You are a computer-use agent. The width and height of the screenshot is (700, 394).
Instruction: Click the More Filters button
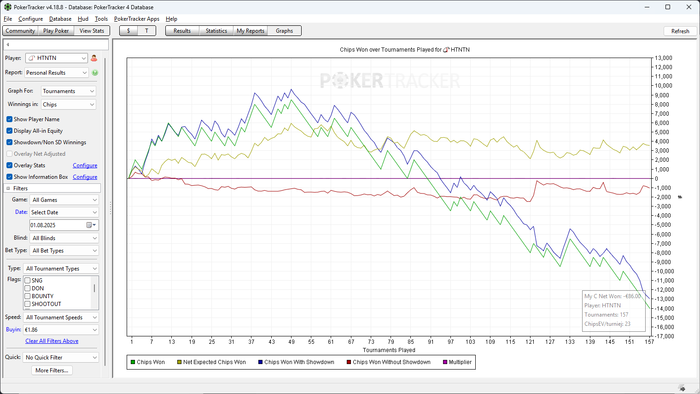(x=52, y=370)
